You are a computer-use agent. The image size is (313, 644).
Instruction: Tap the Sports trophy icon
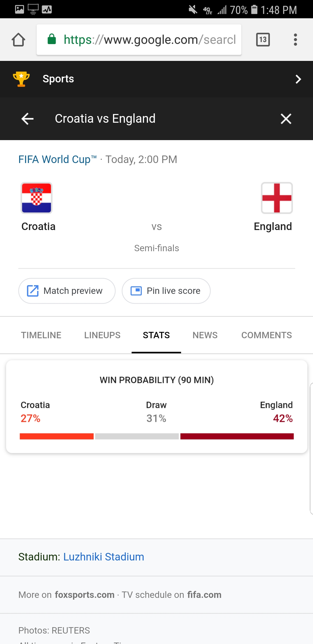21,79
